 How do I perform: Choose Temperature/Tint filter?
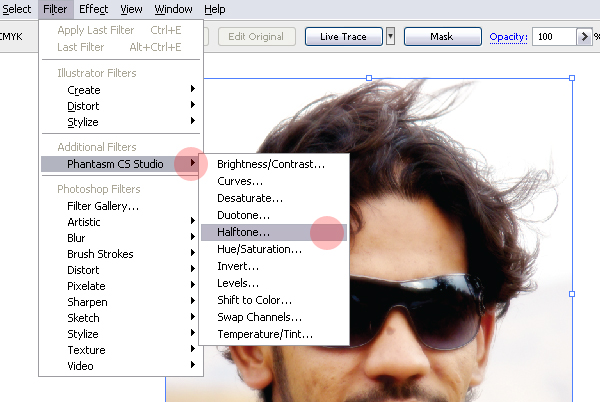pyautogui.click(x=274, y=334)
